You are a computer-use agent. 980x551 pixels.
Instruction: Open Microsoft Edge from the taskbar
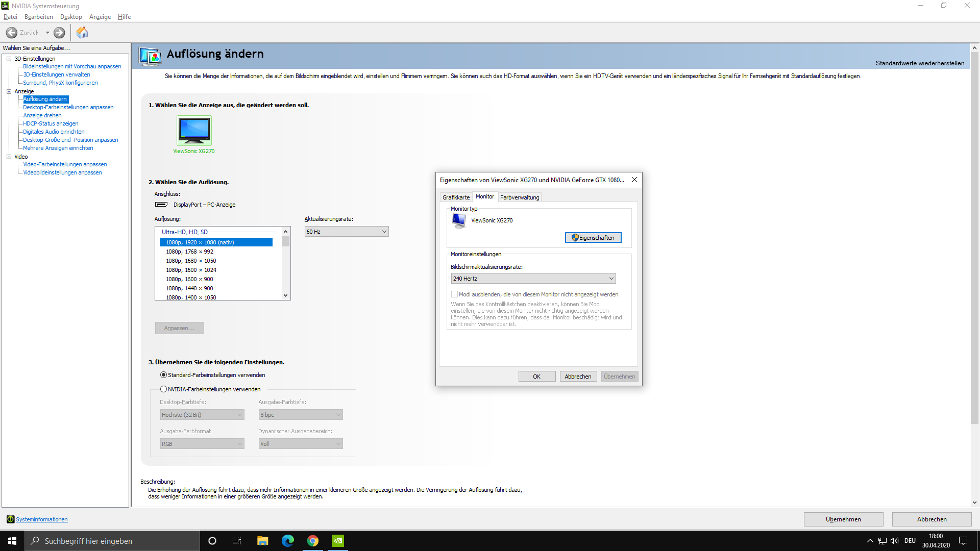pos(287,541)
